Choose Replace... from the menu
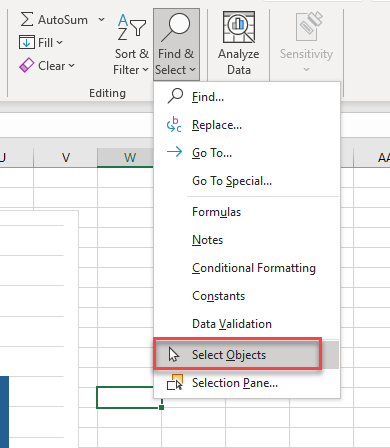 coord(247,125)
